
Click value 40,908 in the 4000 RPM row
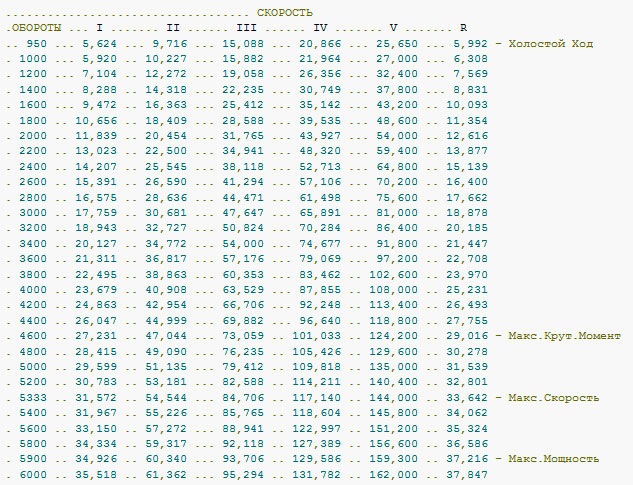(166, 290)
